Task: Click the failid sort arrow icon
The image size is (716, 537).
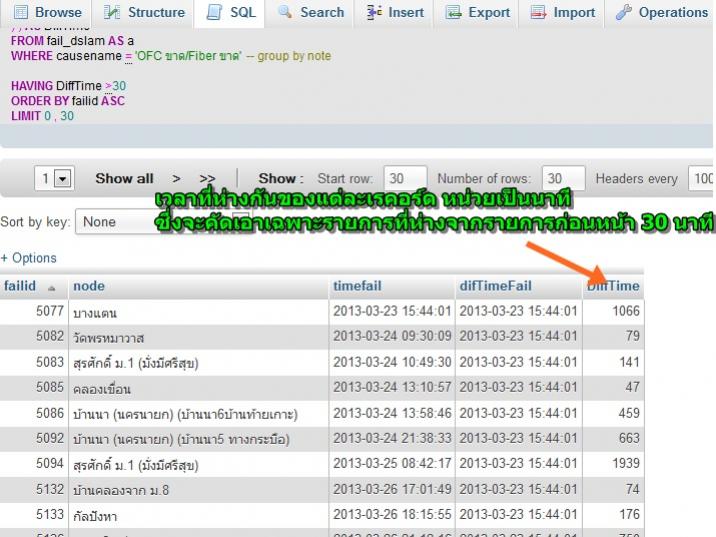Action: point(52,288)
